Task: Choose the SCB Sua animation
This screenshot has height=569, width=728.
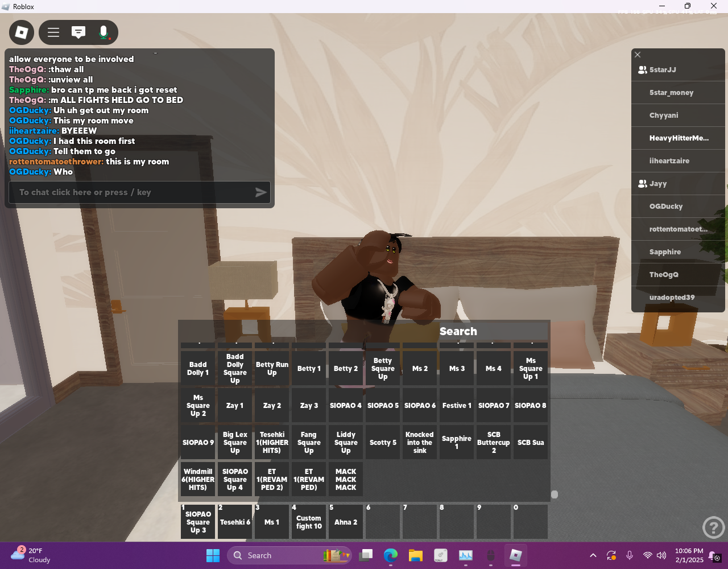Action: point(531,443)
